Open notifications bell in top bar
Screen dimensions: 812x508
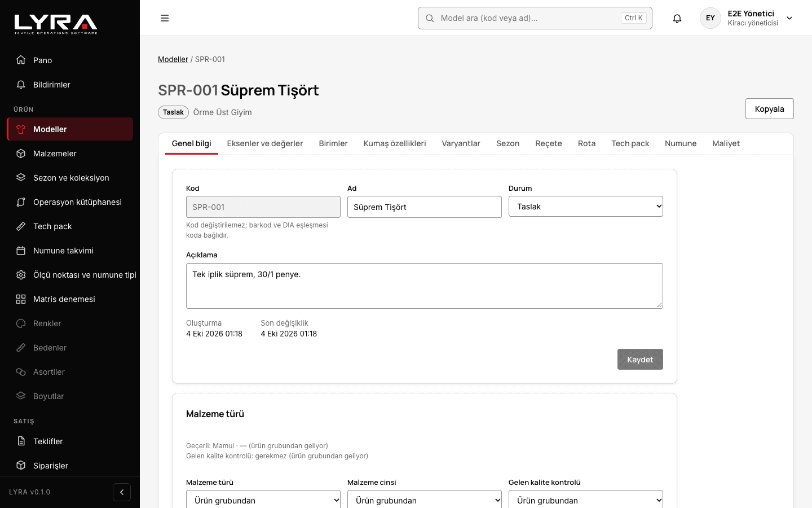click(677, 18)
